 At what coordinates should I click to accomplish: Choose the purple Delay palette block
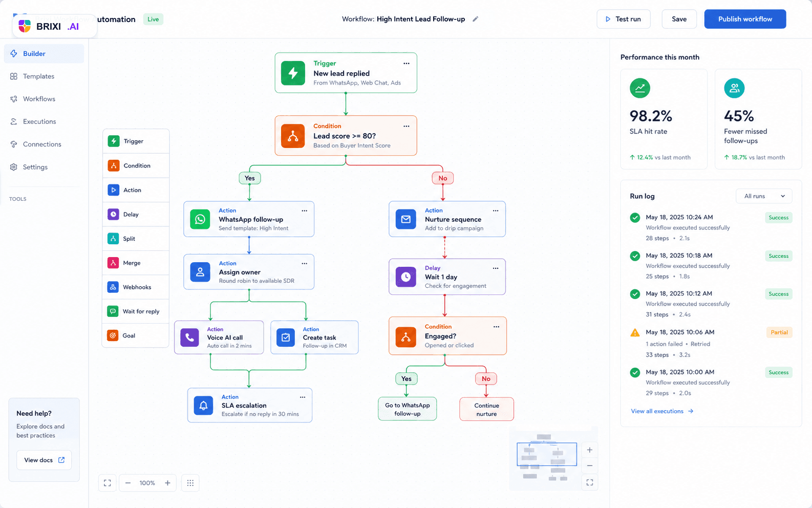136,214
